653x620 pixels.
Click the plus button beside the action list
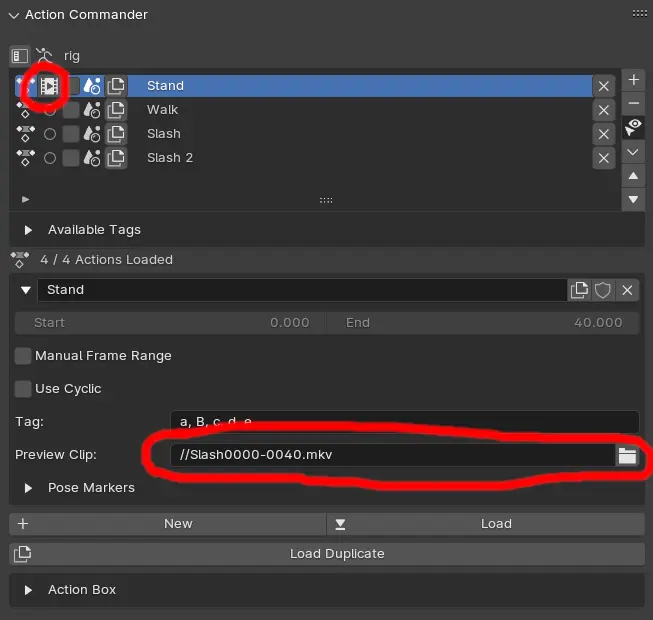(633, 79)
